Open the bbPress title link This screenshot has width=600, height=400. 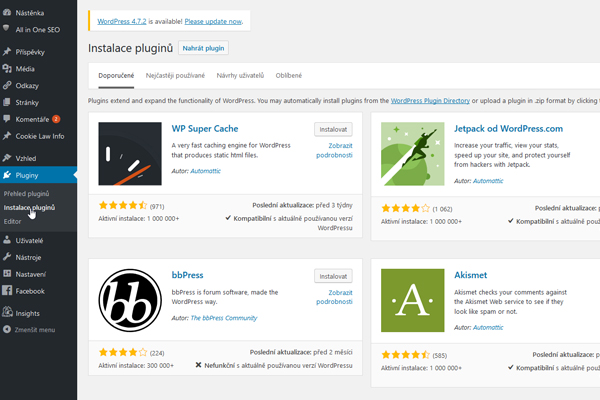point(188,275)
